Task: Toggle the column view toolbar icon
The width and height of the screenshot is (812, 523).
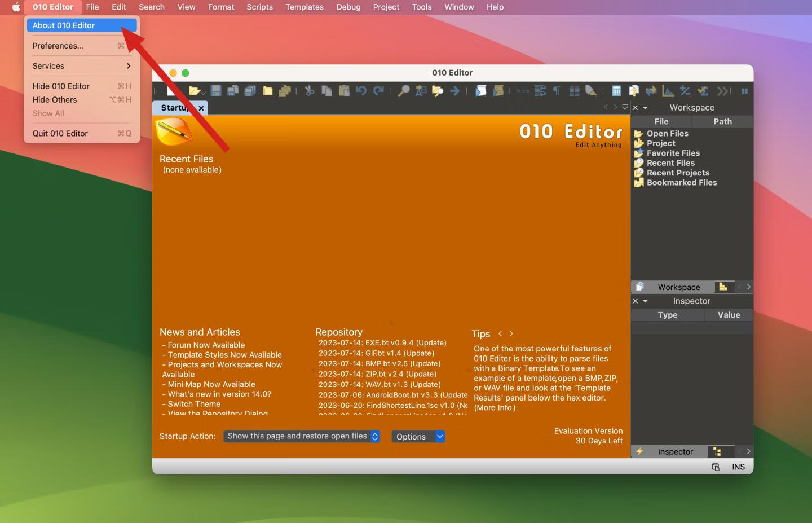Action: coord(574,91)
